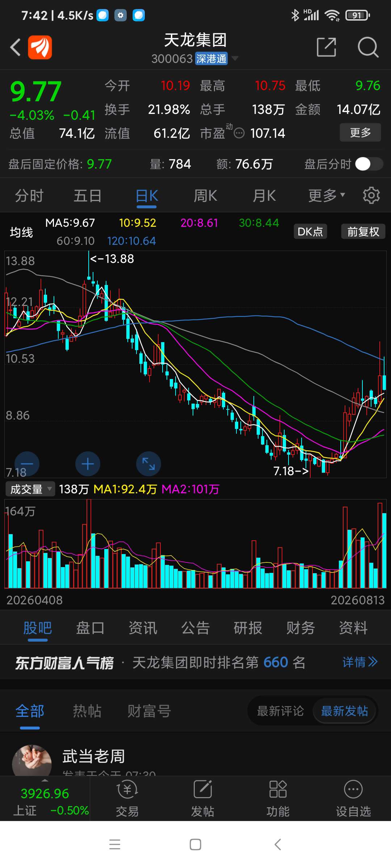Expand chart to fullscreen with the arrows icon
Screen dimensions: 391x868
tap(148, 464)
